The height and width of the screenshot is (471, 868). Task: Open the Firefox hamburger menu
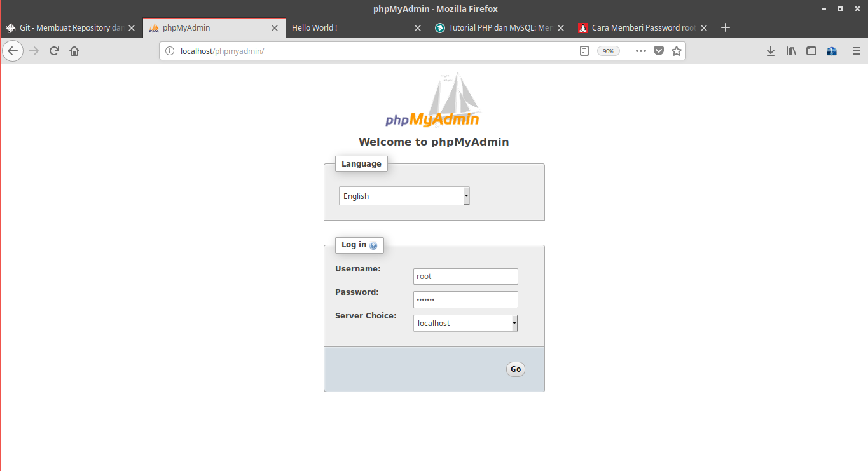857,51
